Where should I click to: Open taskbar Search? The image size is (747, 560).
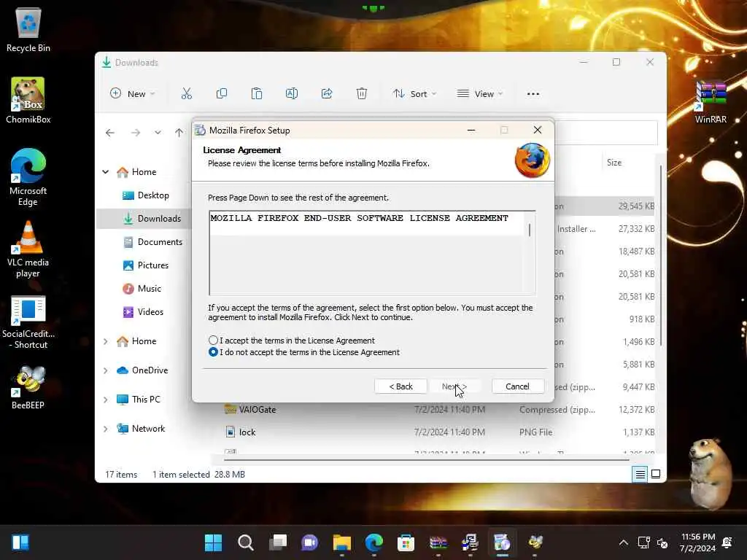click(x=245, y=542)
